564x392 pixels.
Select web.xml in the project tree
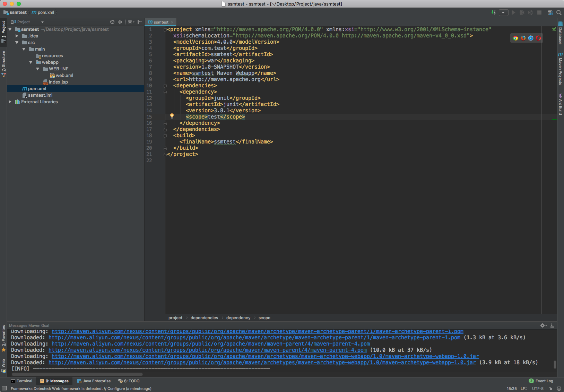64,76
